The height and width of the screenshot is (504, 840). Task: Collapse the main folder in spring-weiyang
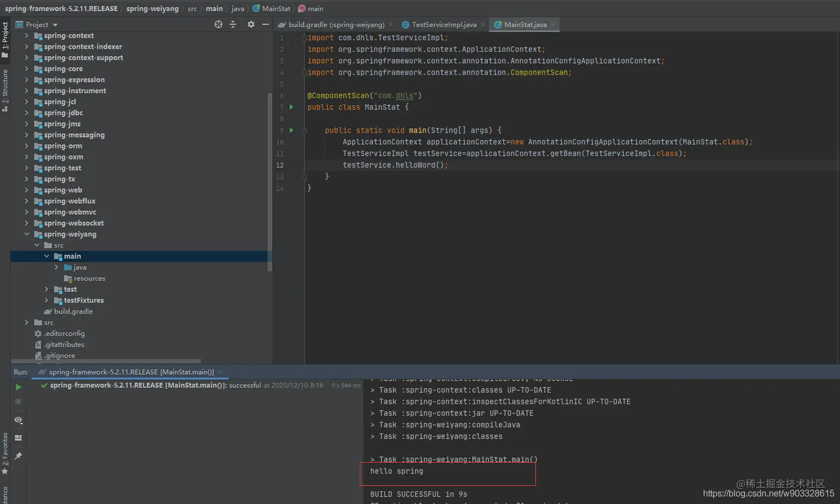click(x=47, y=256)
